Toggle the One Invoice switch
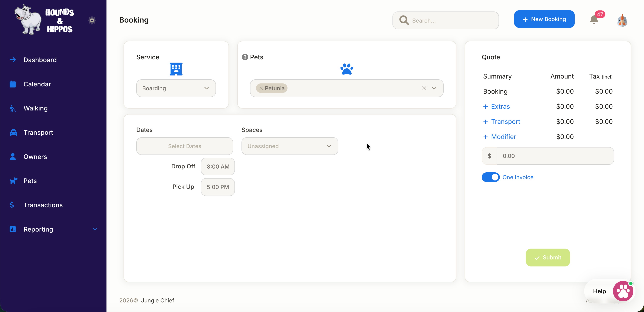644x312 pixels. point(490,177)
